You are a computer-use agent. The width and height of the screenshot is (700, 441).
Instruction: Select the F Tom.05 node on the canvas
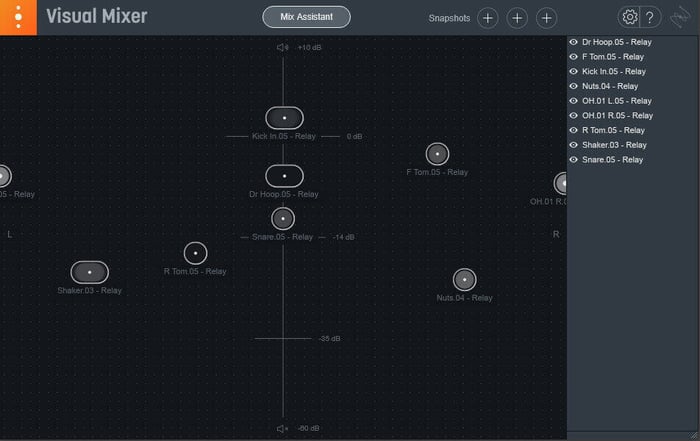point(437,154)
